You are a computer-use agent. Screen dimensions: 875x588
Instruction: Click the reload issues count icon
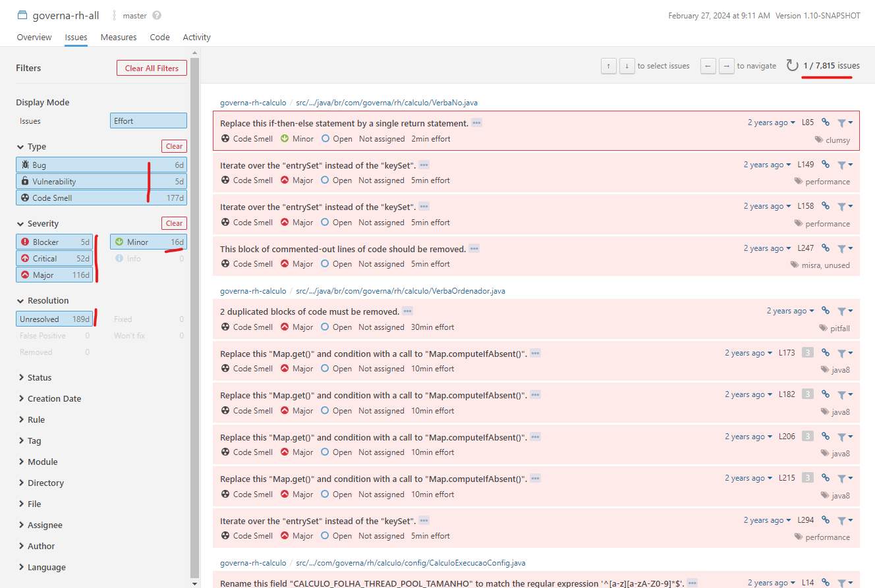[792, 66]
